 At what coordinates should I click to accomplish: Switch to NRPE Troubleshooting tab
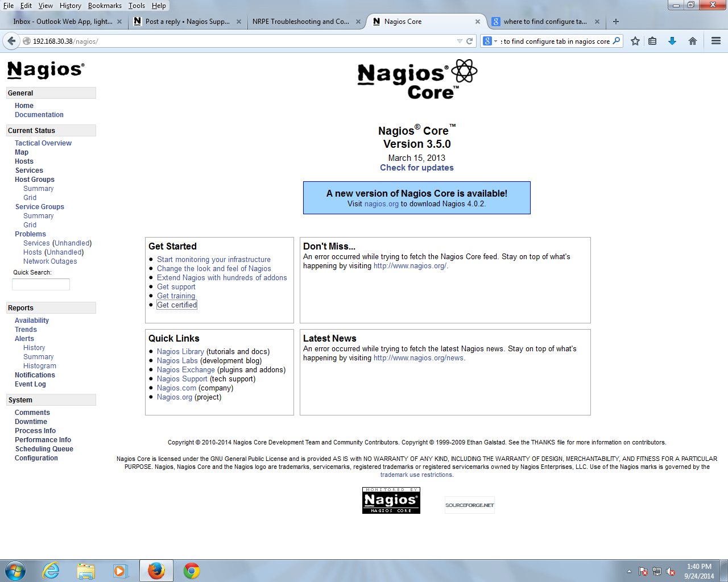click(301, 22)
